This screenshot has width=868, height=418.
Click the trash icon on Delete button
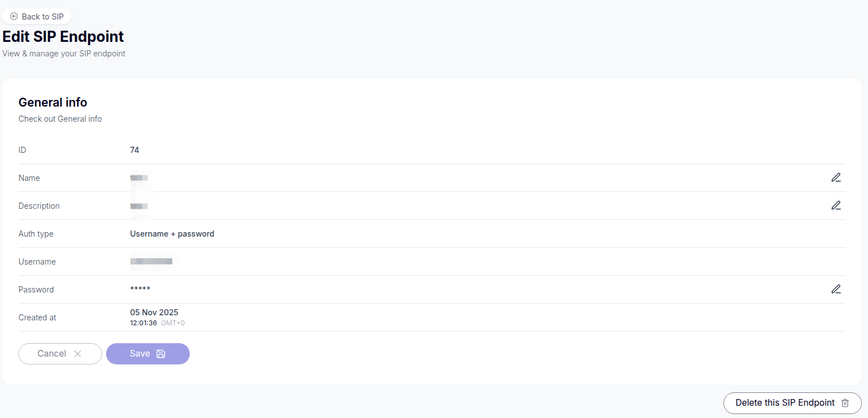845,403
